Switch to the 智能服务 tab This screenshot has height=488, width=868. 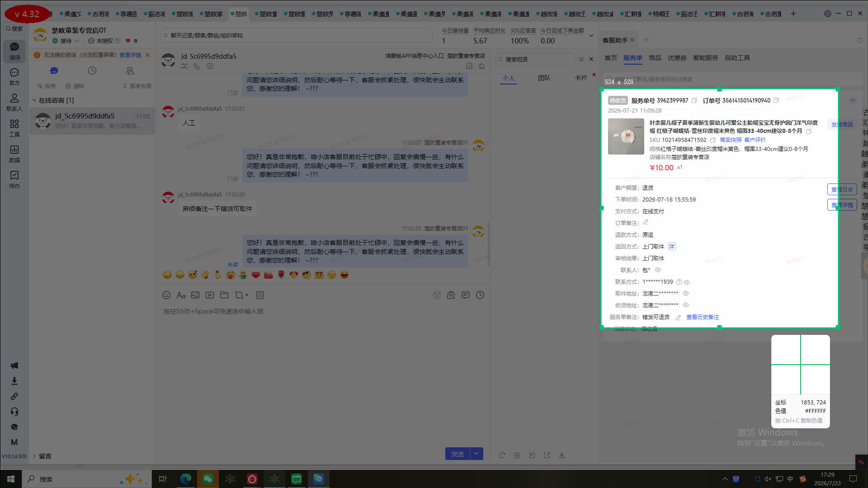[706, 58]
